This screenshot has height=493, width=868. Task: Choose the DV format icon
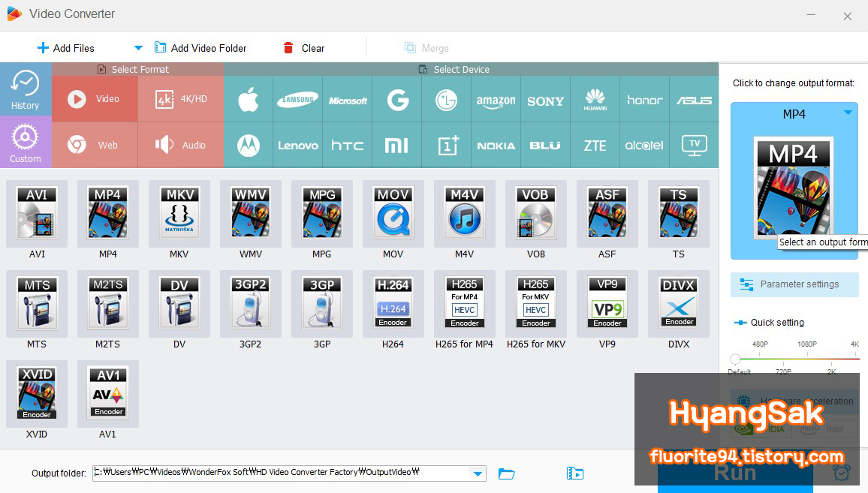point(179,304)
